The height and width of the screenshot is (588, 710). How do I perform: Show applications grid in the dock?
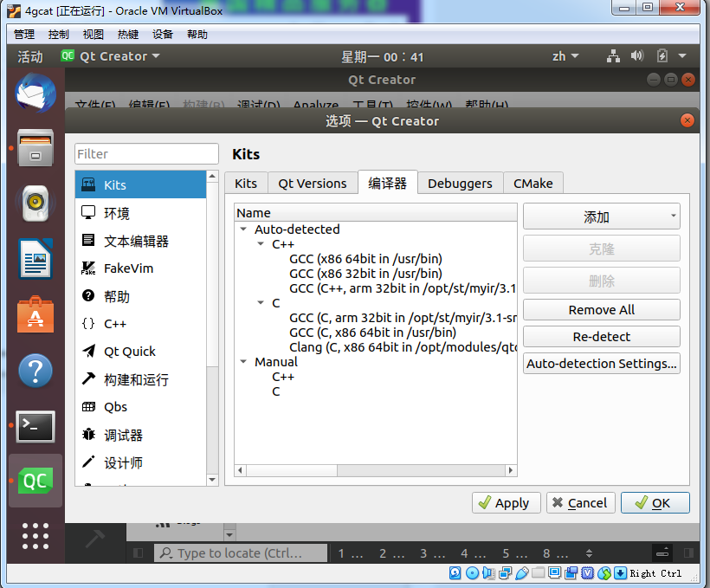pyautogui.click(x=35, y=536)
